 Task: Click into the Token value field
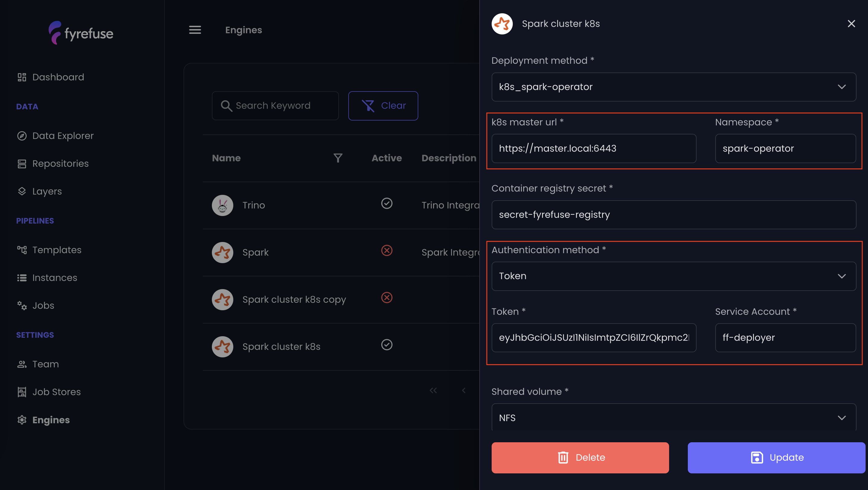point(594,337)
